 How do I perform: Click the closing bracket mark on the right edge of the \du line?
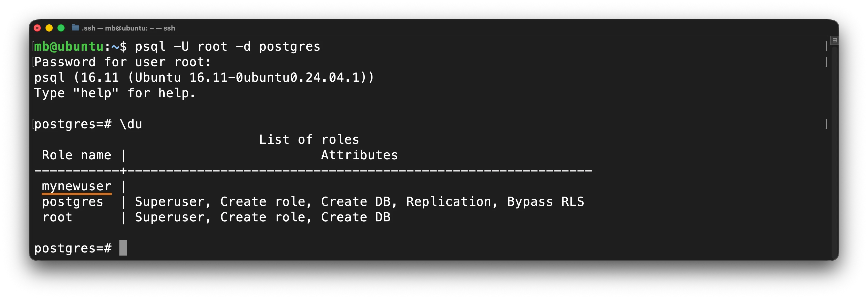(x=826, y=124)
